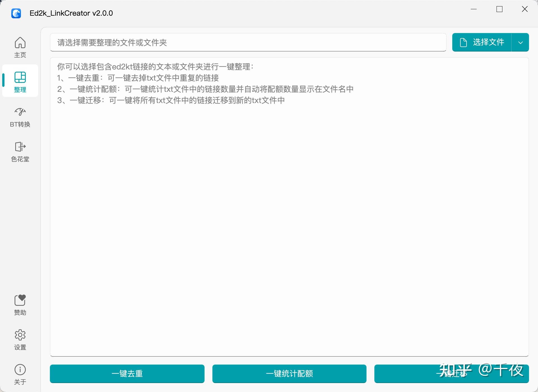The height and width of the screenshot is (392, 538).
Task: Click the 一键去重 dedupe button
Action: coord(127,374)
